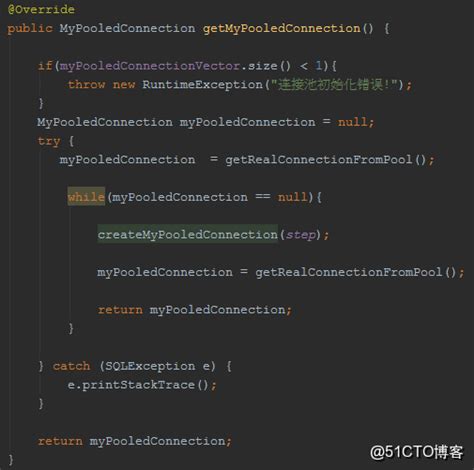Click the throw keyword
474x470 pixels.
[86, 84]
